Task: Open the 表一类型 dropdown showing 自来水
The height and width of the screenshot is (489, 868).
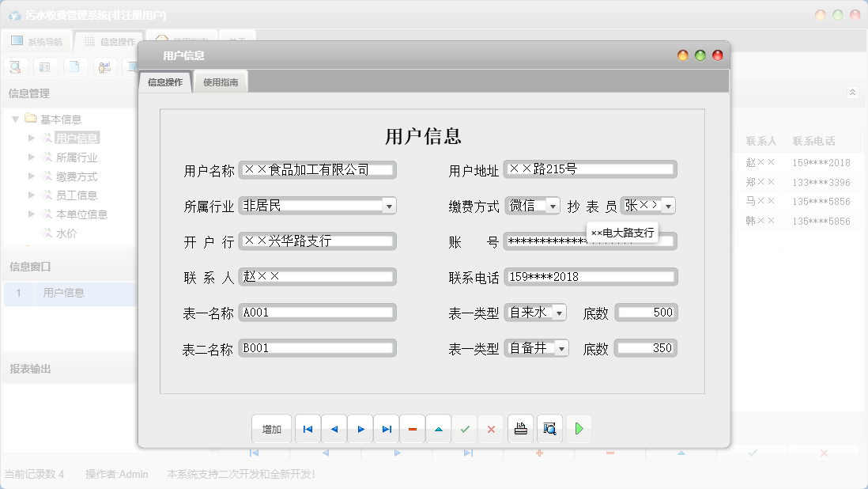Action: tap(559, 312)
